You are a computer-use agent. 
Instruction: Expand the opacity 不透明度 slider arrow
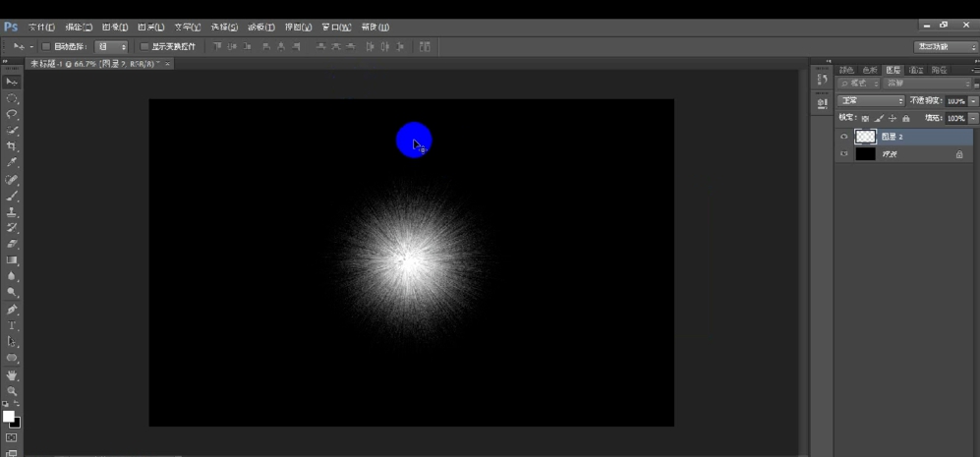tap(973, 100)
